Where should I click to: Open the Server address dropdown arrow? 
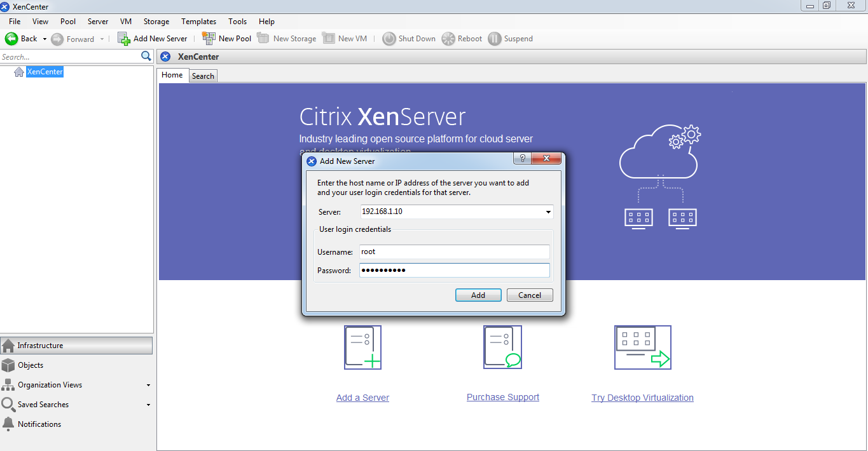(x=548, y=212)
